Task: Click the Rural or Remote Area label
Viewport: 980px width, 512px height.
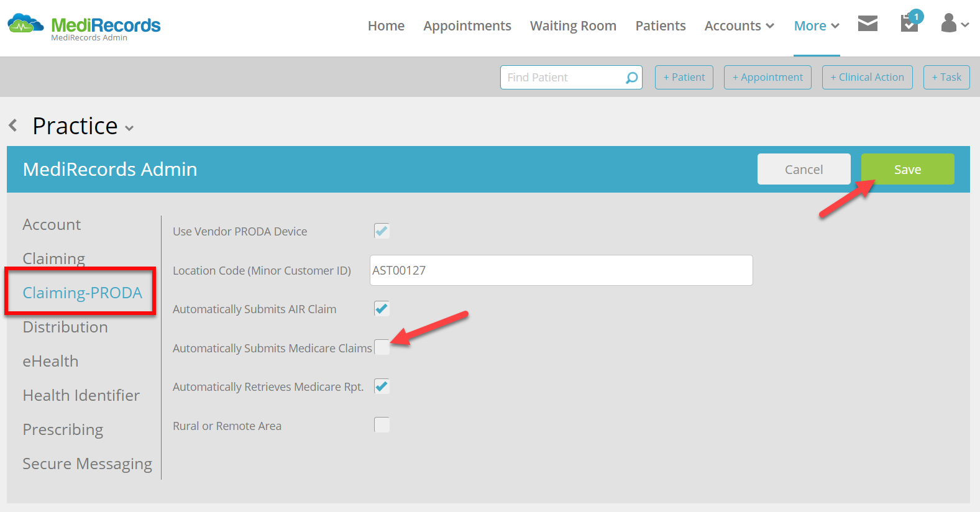Action: tap(227, 426)
